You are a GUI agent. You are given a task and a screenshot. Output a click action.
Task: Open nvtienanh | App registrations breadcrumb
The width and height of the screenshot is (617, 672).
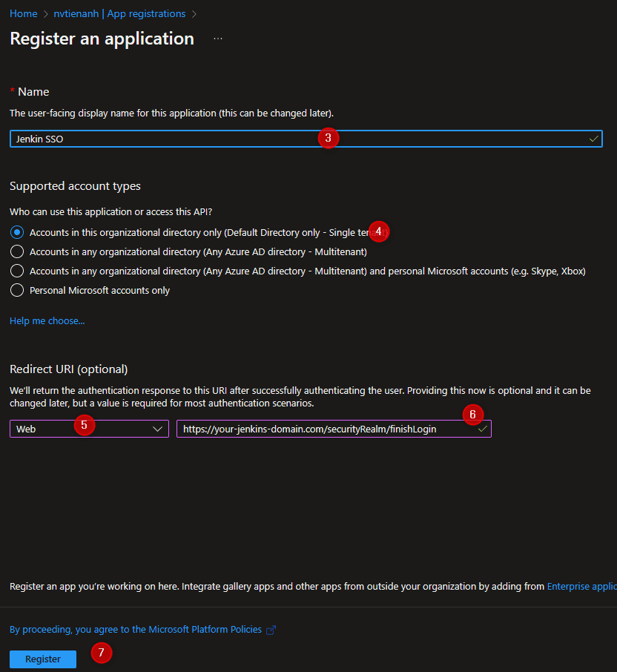pos(119,13)
